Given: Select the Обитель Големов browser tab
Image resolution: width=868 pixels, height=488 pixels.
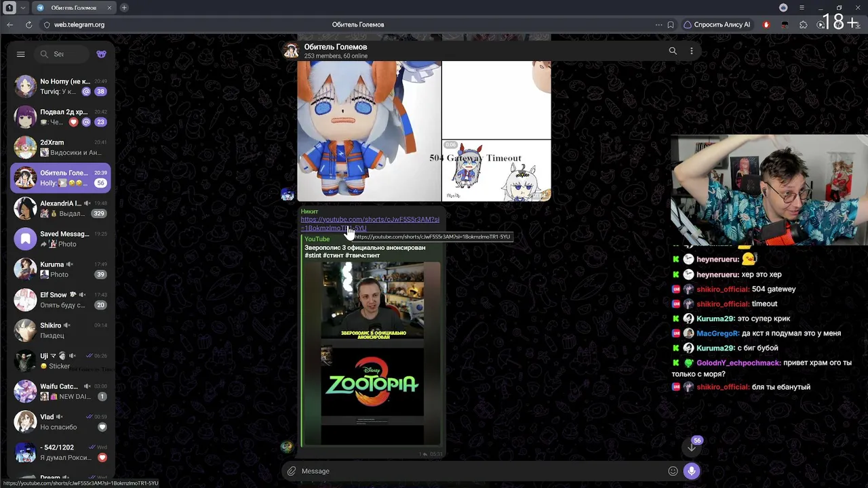Looking at the screenshot, I should click(x=73, y=7).
